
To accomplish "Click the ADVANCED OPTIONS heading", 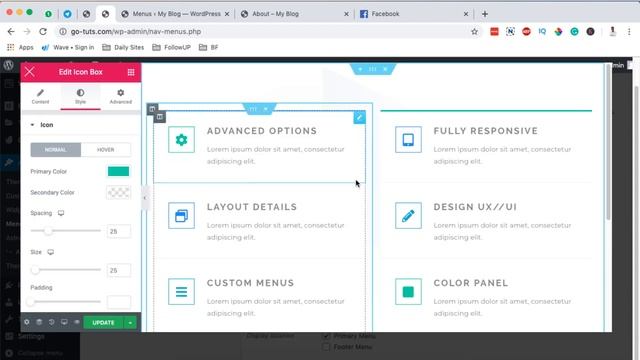I will 262,131.
